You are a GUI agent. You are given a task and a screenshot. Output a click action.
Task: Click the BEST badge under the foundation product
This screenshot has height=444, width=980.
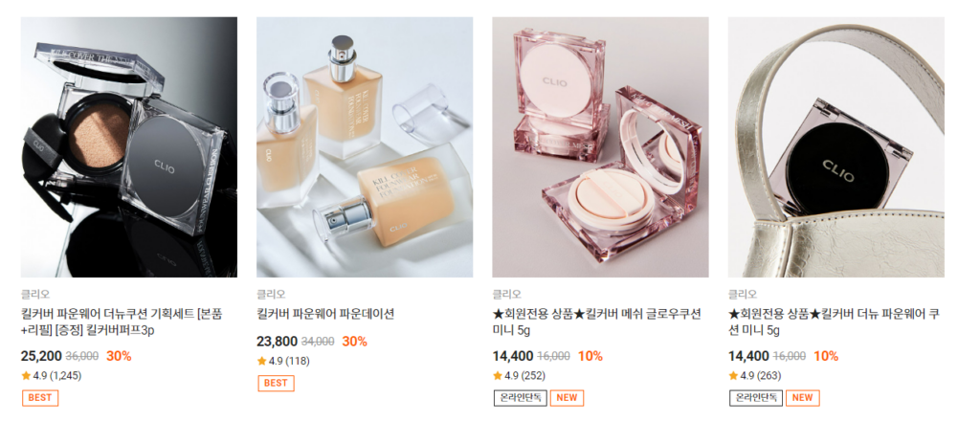click(x=276, y=383)
